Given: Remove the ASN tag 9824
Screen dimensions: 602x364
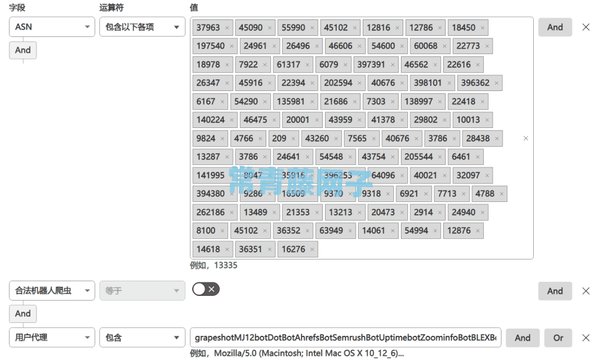Looking at the screenshot, I should 223,138.
